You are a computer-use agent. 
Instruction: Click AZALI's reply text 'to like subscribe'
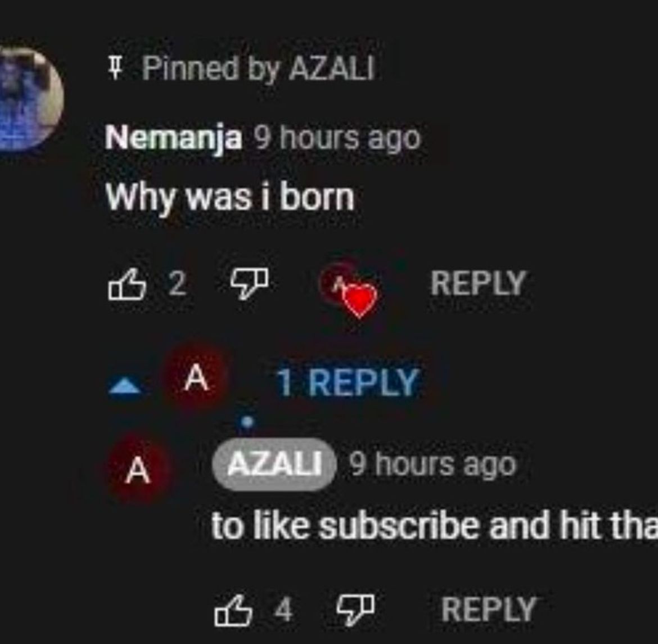pos(433,526)
